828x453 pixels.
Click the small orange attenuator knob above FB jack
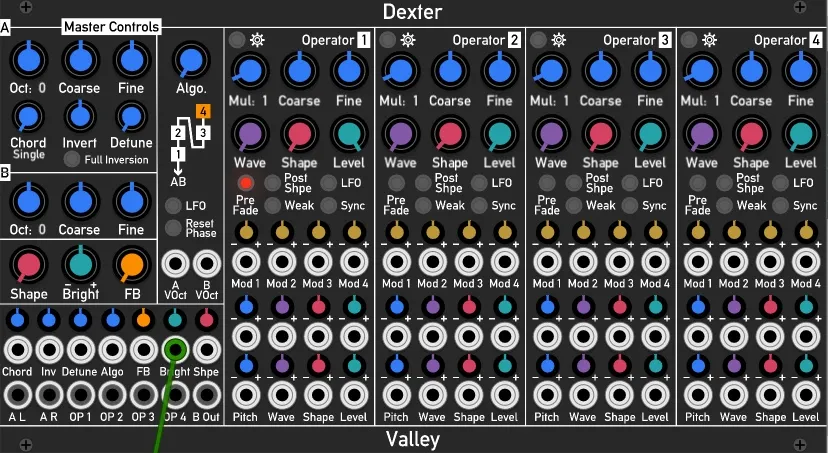tap(144, 319)
